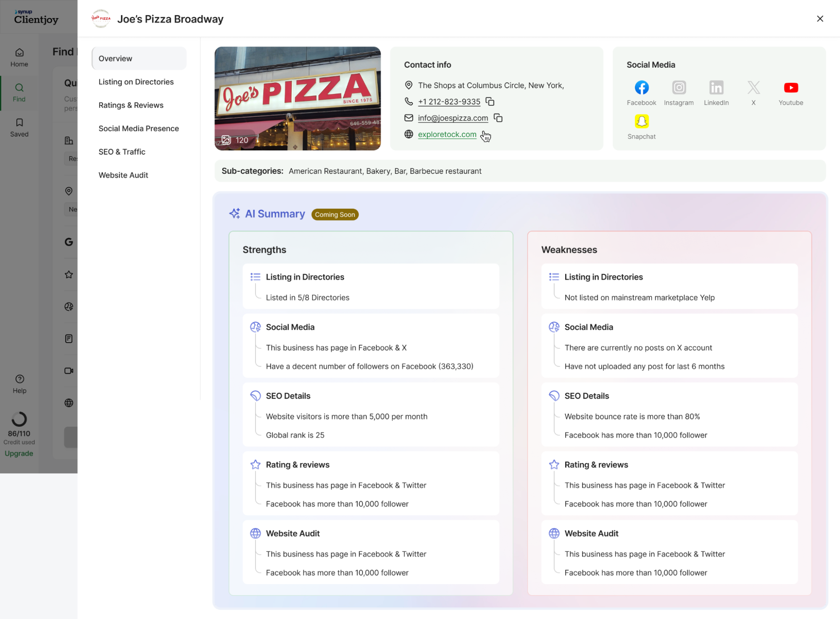Close the Joe's Pizza Broadway panel
The width and height of the screenshot is (840, 619).
click(x=819, y=18)
